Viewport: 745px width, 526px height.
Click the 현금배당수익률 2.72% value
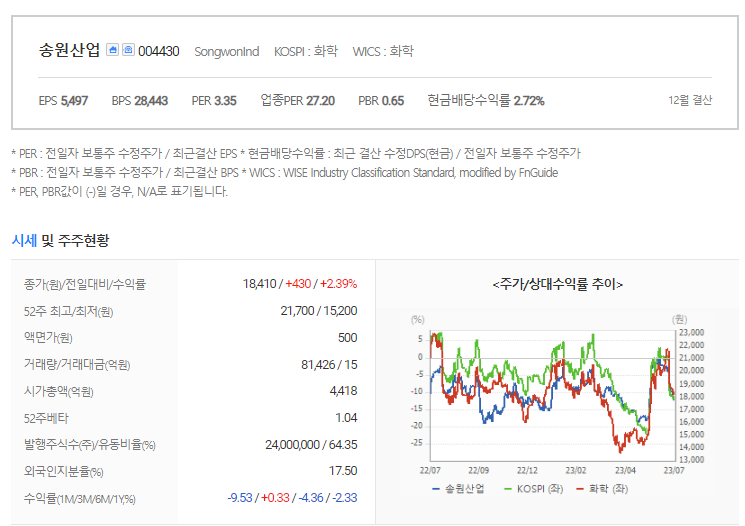486,101
